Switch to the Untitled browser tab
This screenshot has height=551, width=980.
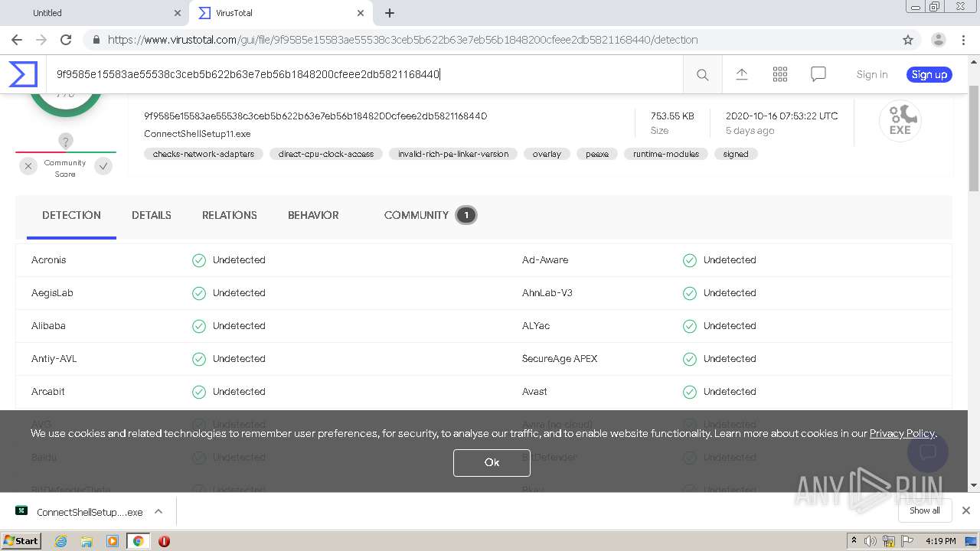(96, 13)
